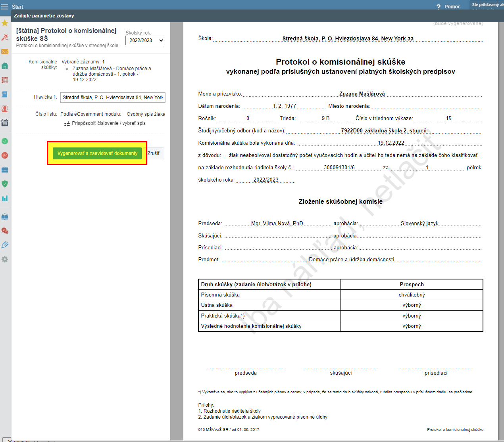Open the red chat bubbles icon
The width and height of the screenshot is (504, 442).
tap(5, 231)
